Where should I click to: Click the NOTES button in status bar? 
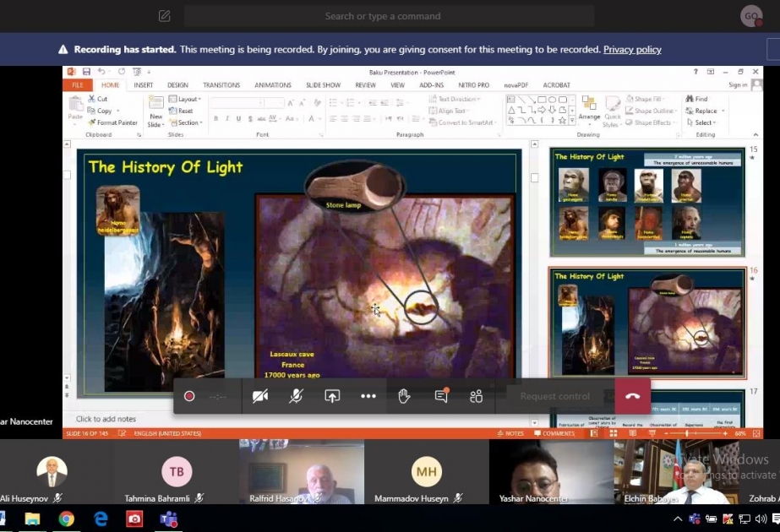pos(510,433)
